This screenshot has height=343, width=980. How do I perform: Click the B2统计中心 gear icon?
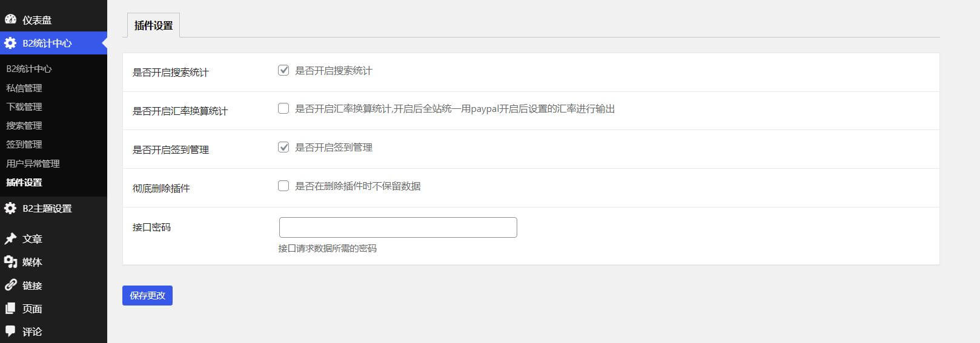pyautogui.click(x=10, y=43)
